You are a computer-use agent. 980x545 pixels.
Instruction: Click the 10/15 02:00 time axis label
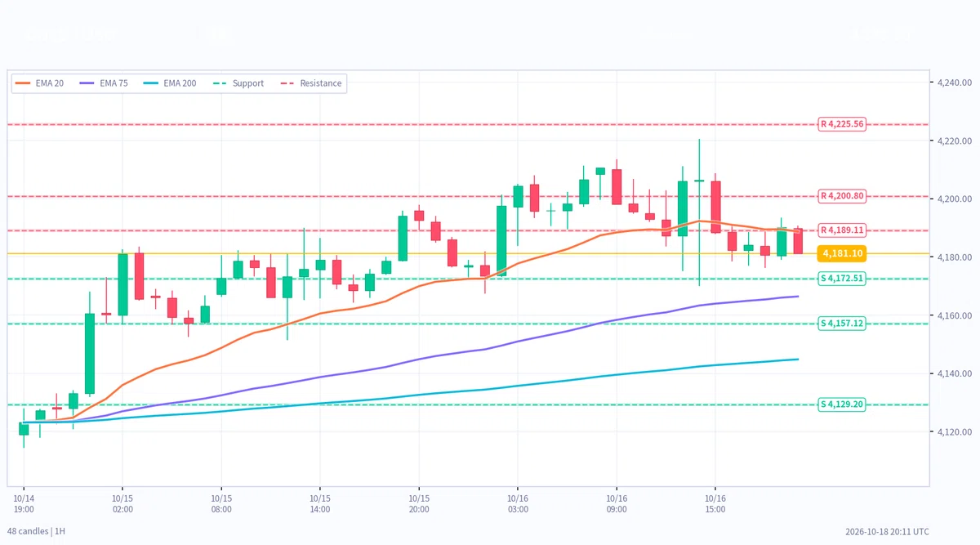point(122,503)
